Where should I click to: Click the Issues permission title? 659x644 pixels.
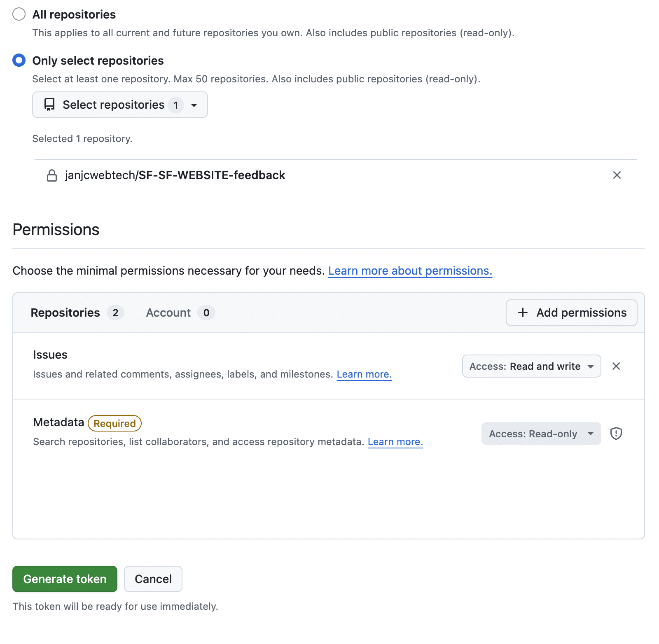coord(50,355)
